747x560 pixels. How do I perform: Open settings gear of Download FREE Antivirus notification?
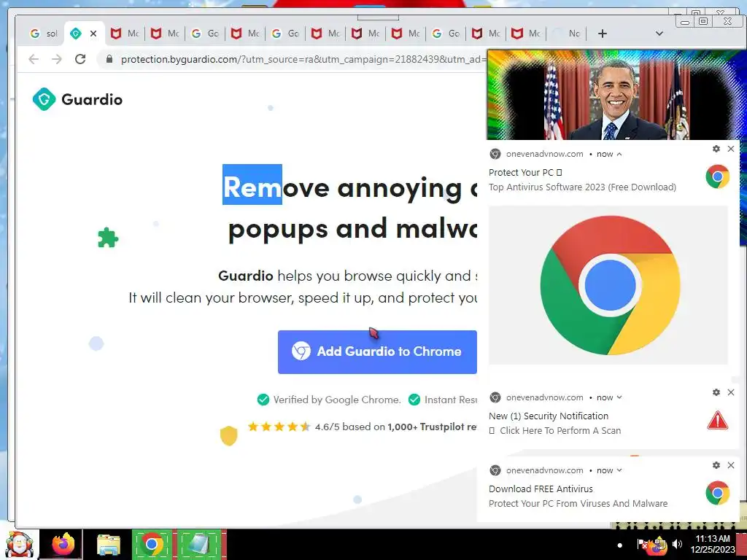point(716,465)
